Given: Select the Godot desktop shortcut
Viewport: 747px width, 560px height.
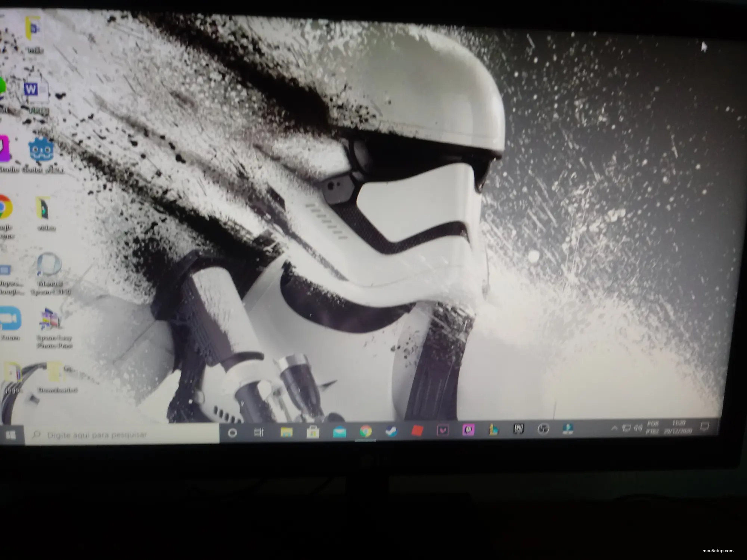Looking at the screenshot, I should point(42,156).
